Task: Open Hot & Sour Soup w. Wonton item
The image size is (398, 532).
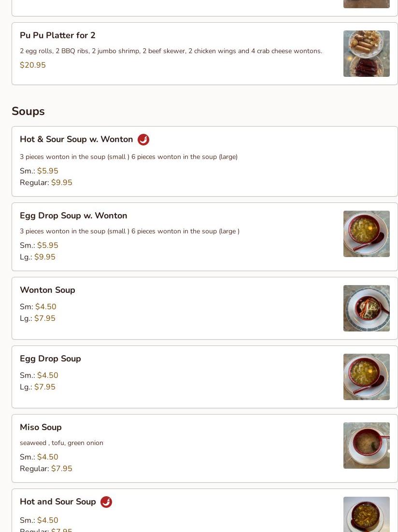Action: (76, 139)
